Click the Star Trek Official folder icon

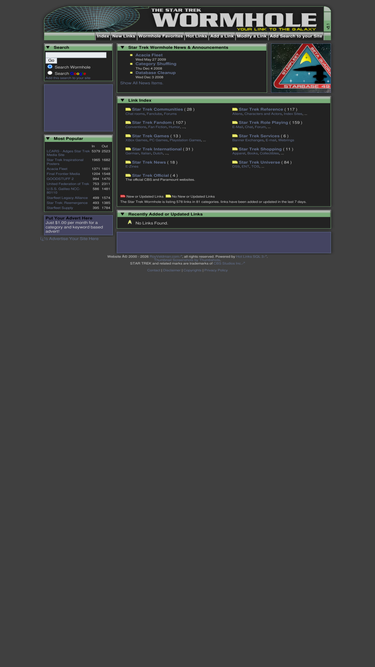pyautogui.click(x=128, y=175)
